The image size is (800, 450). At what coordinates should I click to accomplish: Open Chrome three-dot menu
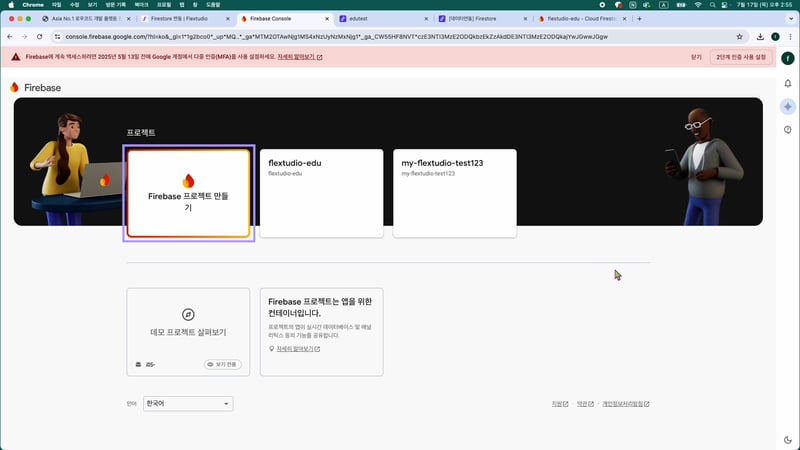coord(789,36)
